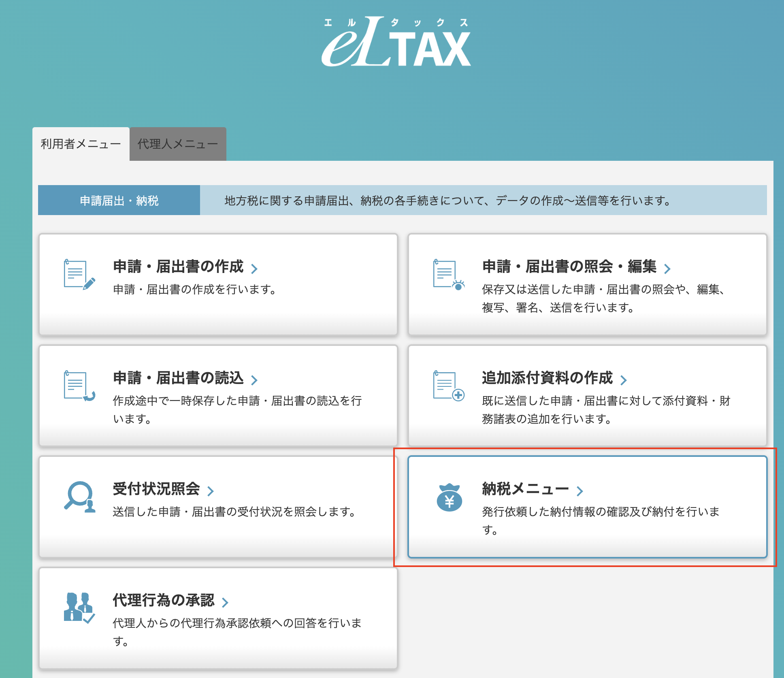The width and height of the screenshot is (784, 678).
Task: Click the yen money bag icon
Action: click(x=449, y=497)
